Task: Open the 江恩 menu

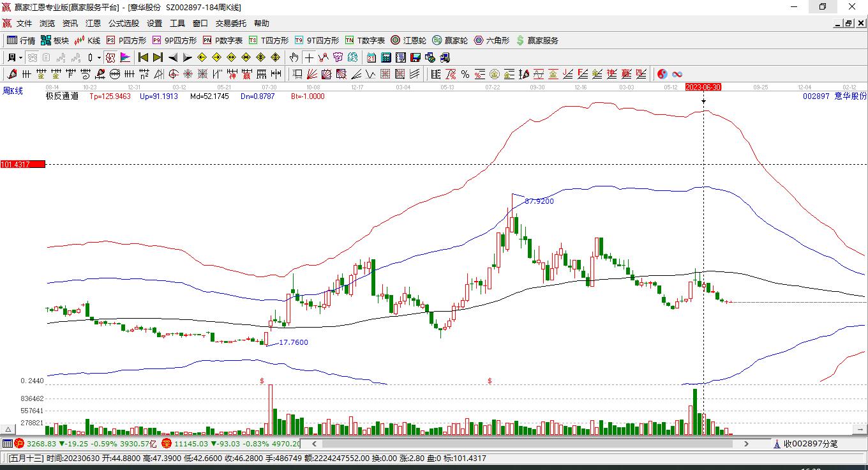Action: (93, 24)
